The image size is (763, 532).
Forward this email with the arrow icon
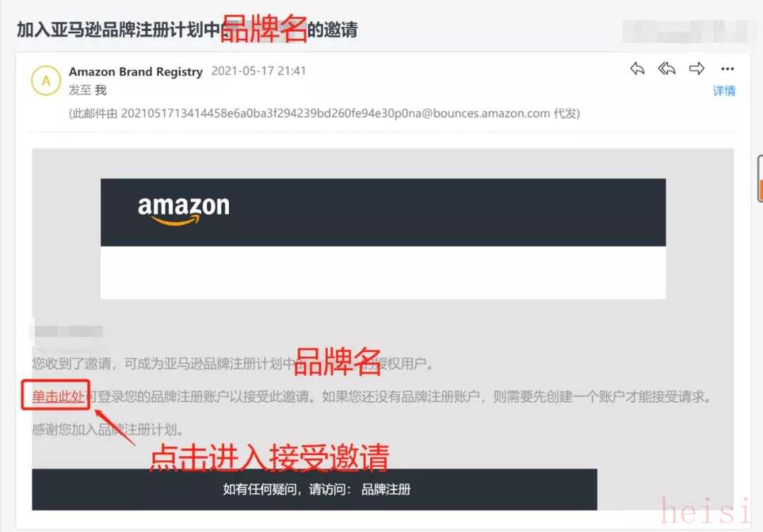[697, 69]
